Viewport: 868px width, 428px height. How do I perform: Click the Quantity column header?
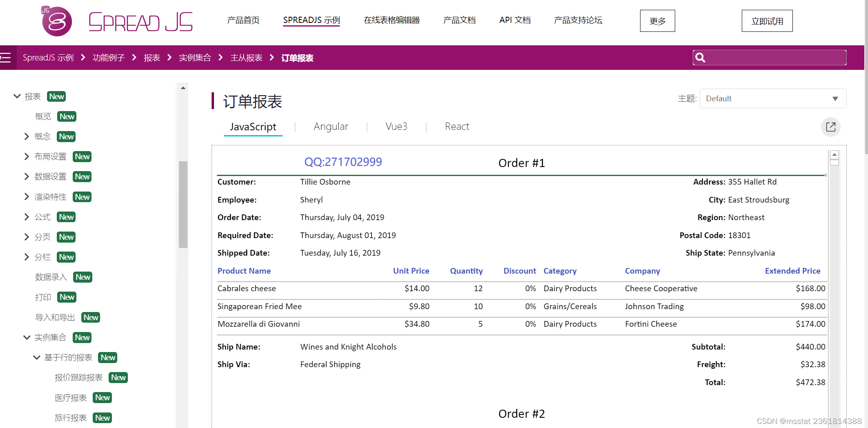pos(466,271)
